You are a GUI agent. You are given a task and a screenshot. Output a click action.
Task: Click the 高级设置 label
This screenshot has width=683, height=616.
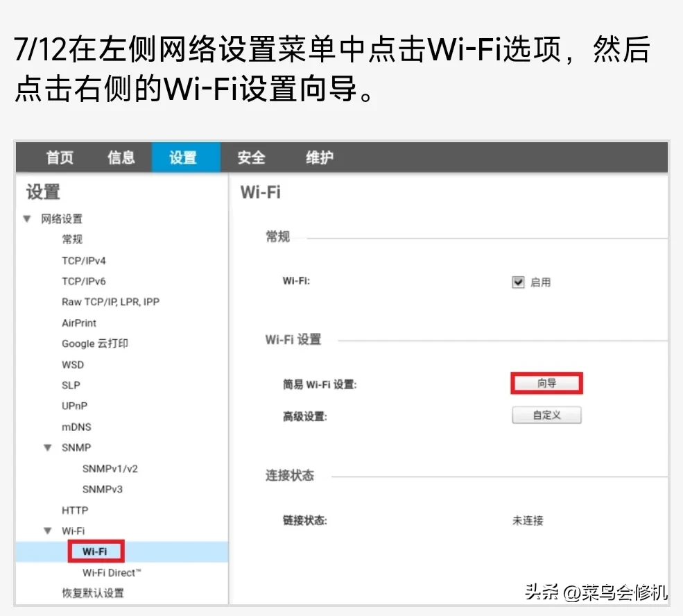coord(305,417)
